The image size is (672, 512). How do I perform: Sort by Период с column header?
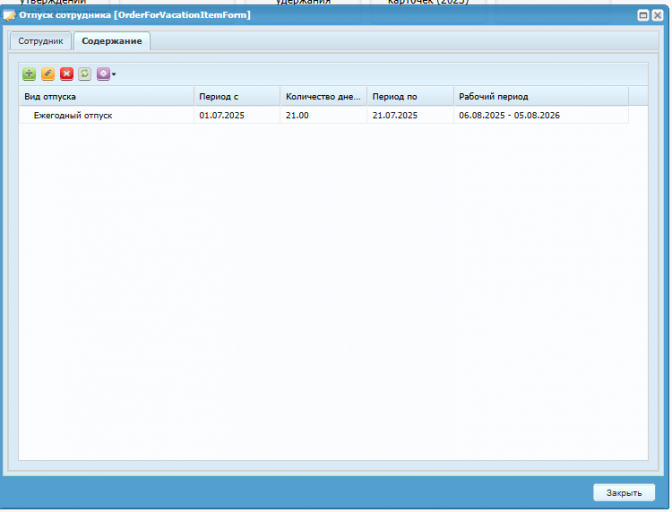click(237, 96)
